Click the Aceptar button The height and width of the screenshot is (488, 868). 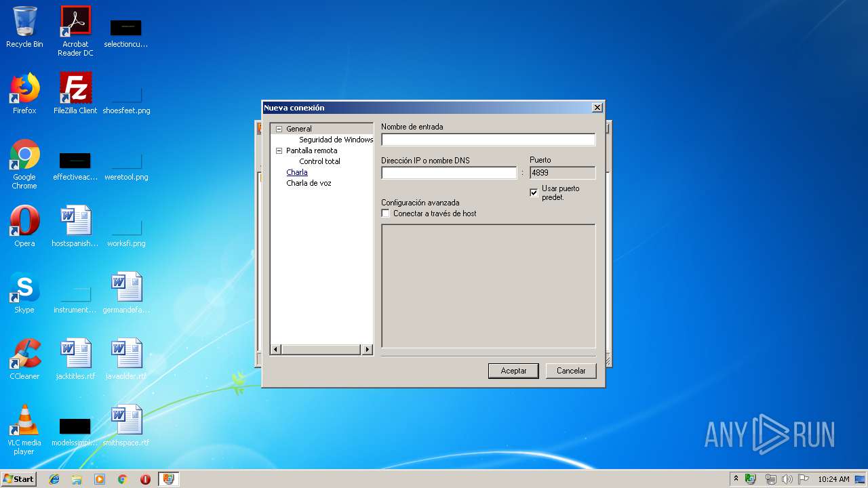point(513,371)
